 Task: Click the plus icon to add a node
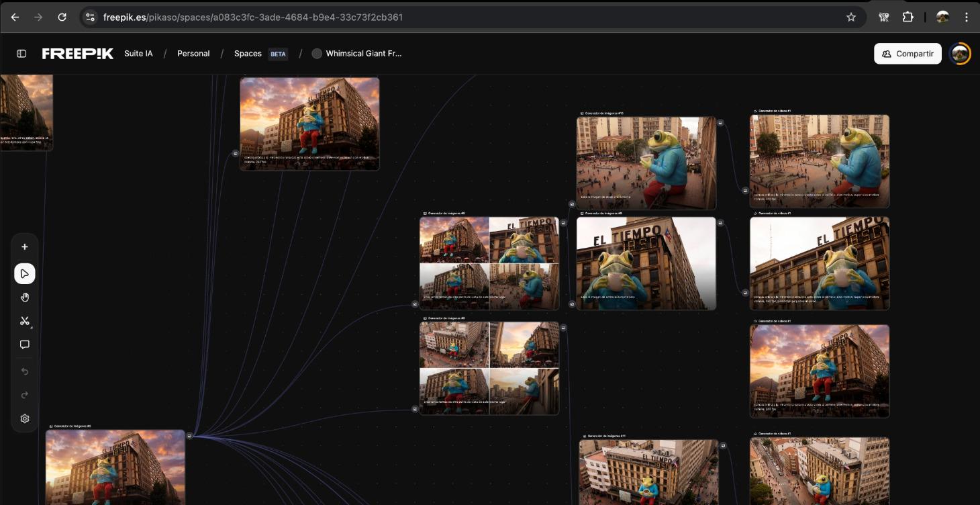click(x=25, y=247)
